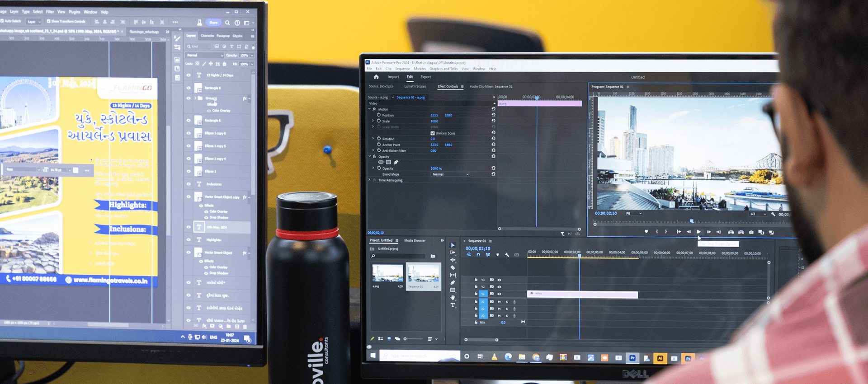Open the Sequence menu in Premiere
The image size is (868, 384).
402,69
